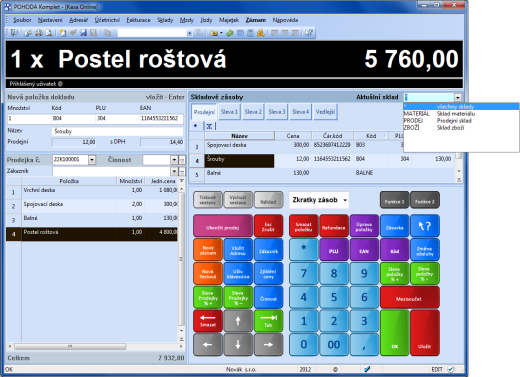Click the green Tab arrow keypad button
This screenshot has height=377, width=520.
click(x=268, y=321)
